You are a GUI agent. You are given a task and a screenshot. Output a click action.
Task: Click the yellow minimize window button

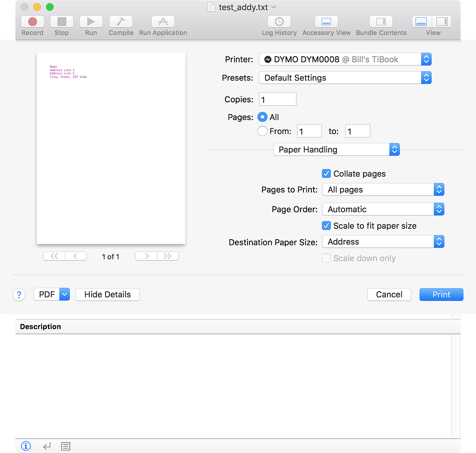point(37,7)
